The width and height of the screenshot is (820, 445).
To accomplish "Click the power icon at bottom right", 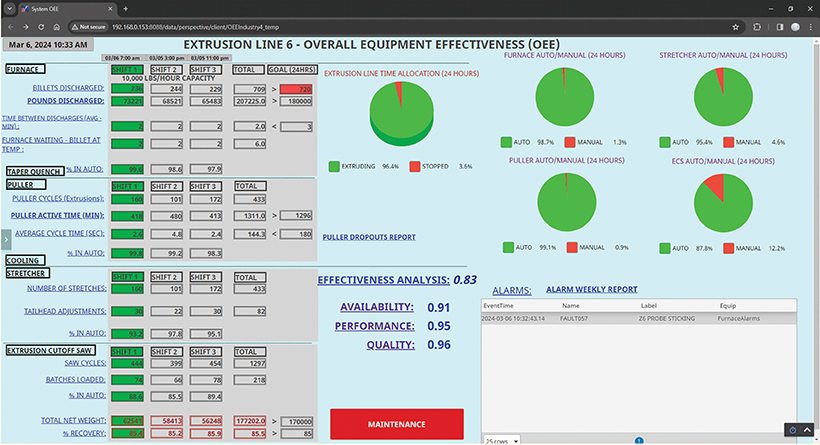I will [793, 430].
